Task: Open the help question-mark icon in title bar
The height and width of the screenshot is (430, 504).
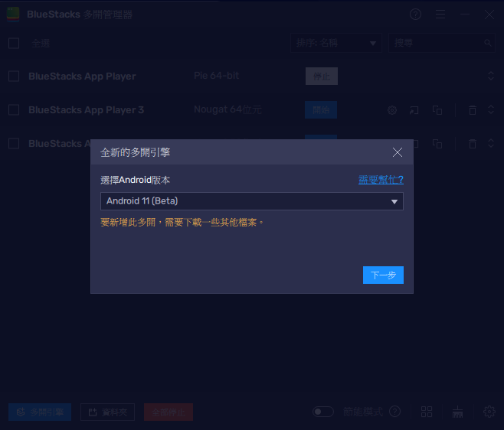Action: [415, 15]
